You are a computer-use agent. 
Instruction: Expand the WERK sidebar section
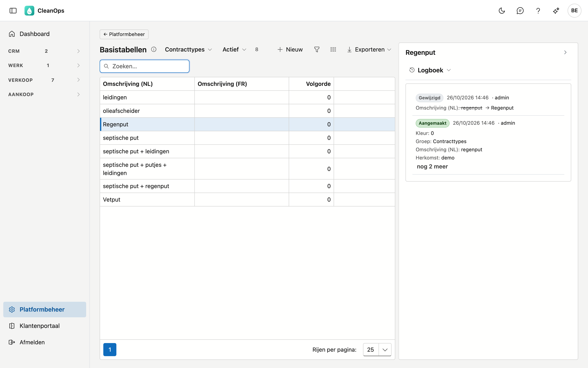(45, 65)
